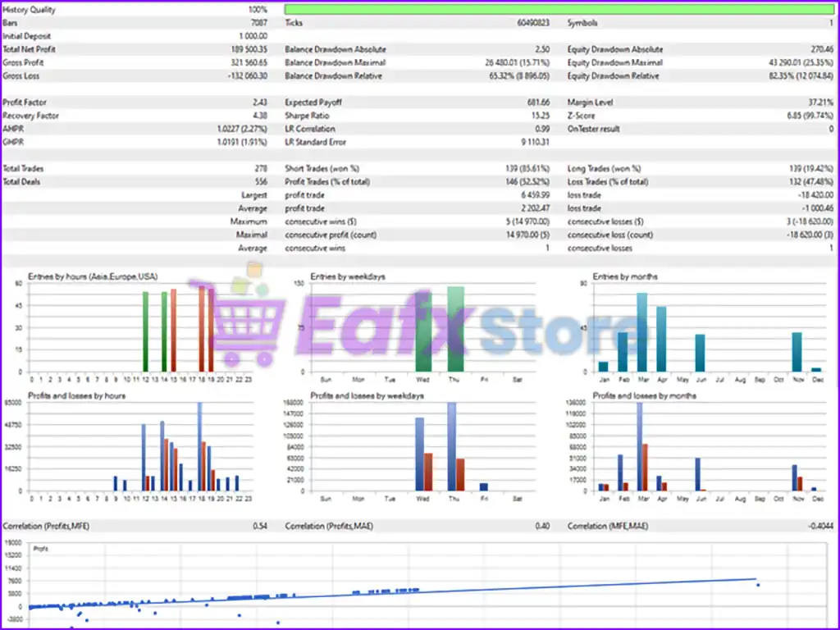This screenshot has height=630, width=840.
Task: Select the 'Symbols' label
Action: [x=582, y=23]
